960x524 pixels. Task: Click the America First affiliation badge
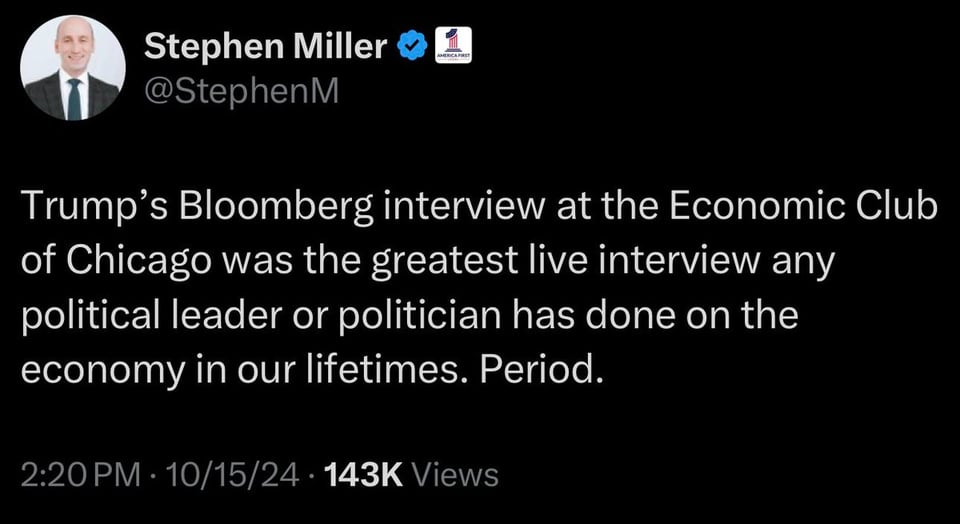pyautogui.click(x=453, y=47)
